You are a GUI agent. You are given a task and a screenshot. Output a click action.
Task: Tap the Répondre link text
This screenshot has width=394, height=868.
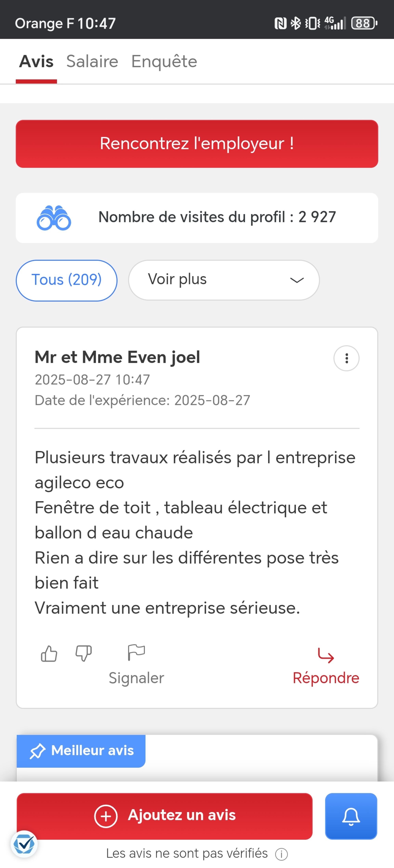(325, 678)
